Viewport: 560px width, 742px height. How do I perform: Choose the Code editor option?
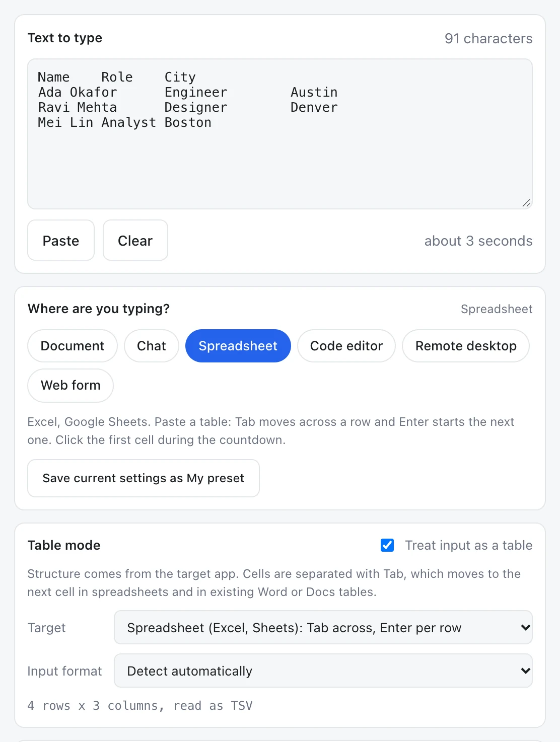[x=346, y=346]
